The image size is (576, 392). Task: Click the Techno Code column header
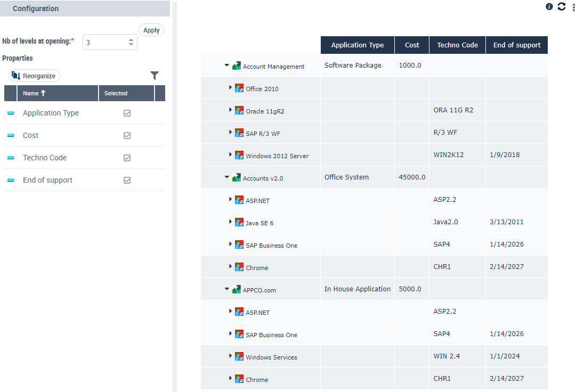(457, 45)
